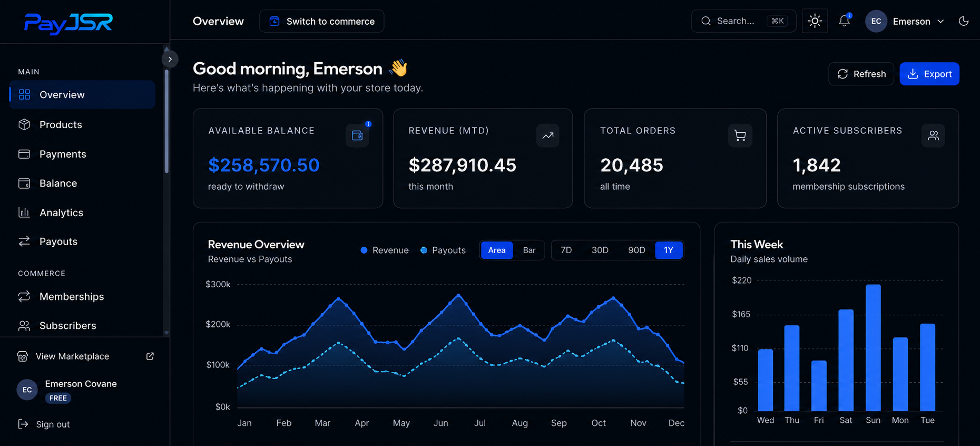Click the wallet icon on Available Balance card
This screenshot has width=980, height=446.
[357, 135]
